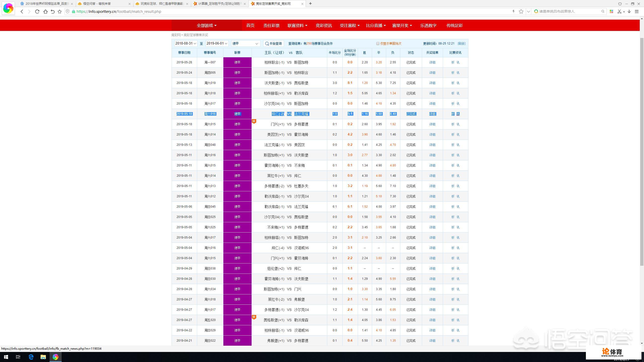This screenshot has height=362, width=644.
Task: Click the 360 browser taskbar icon
Action: [x=56, y=357]
